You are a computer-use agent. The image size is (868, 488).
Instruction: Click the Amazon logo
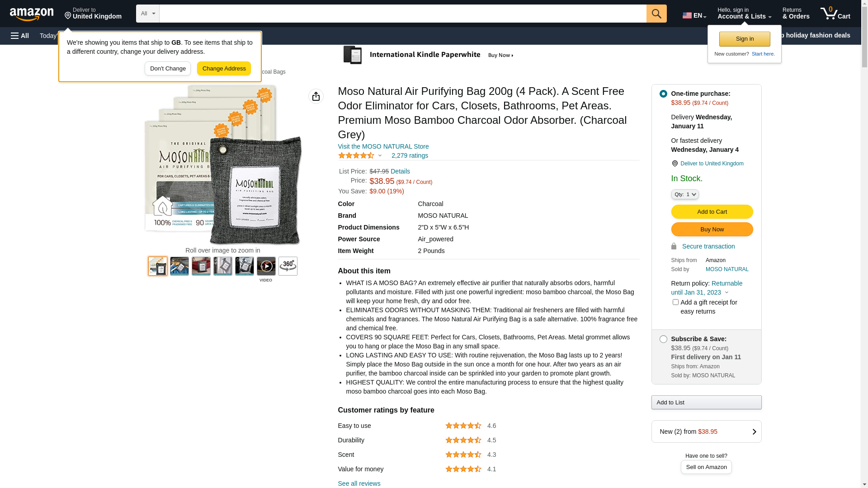pyautogui.click(x=32, y=14)
